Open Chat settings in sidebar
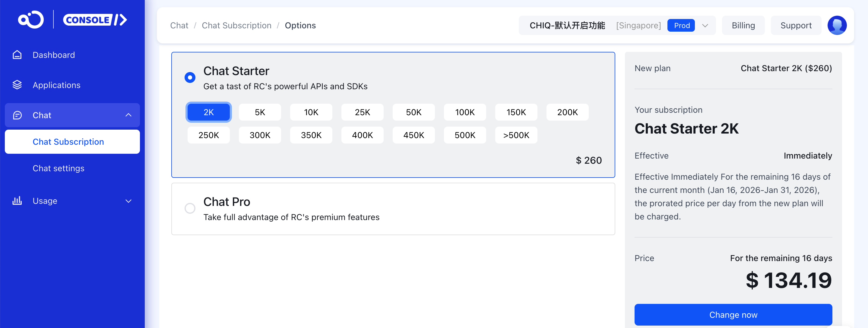This screenshot has width=868, height=328. [58, 169]
